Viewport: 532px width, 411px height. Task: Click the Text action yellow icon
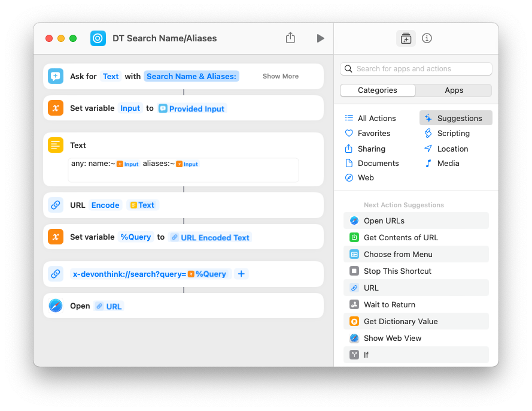coord(56,145)
